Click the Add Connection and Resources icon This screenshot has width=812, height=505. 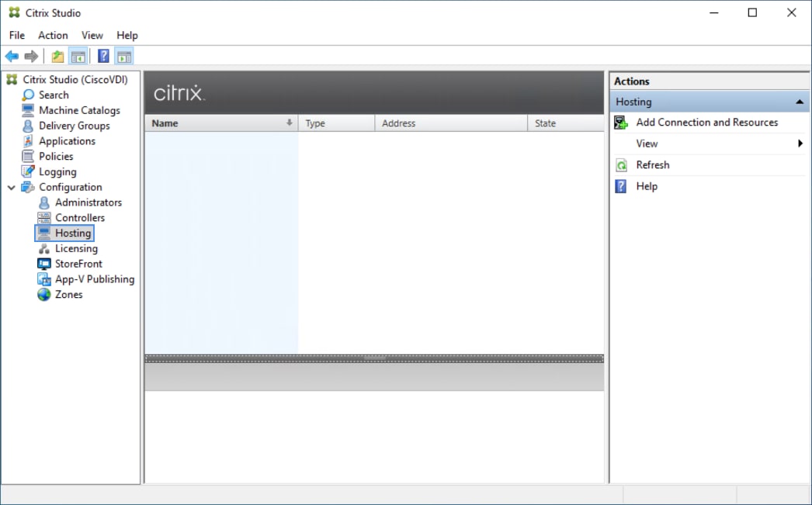click(x=621, y=123)
